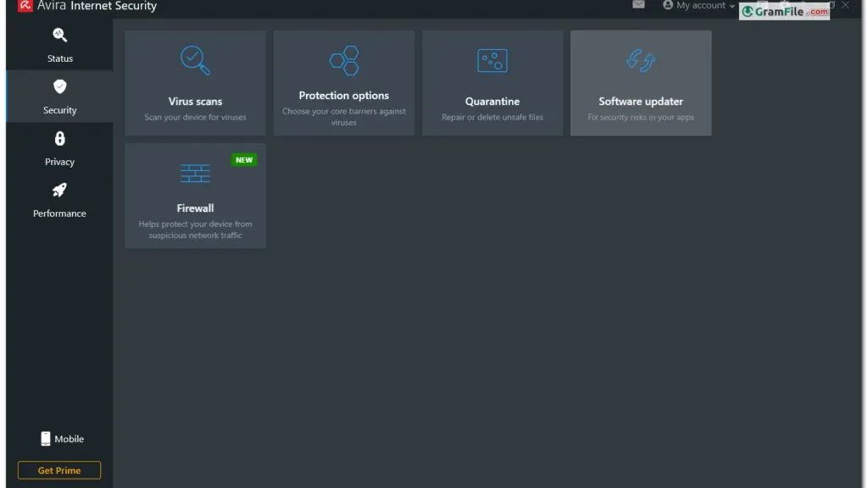The width and height of the screenshot is (868, 488).
Task: Expand the My account dropdown
Action: click(698, 6)
